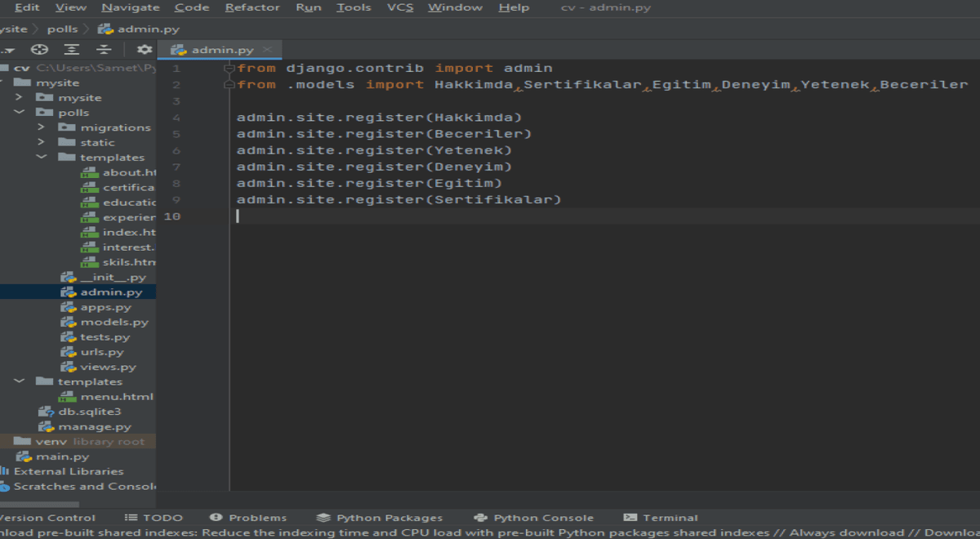Click the Expand All icon in project toolbar
This screenshot has width=980, height=539.
(72, 50)
